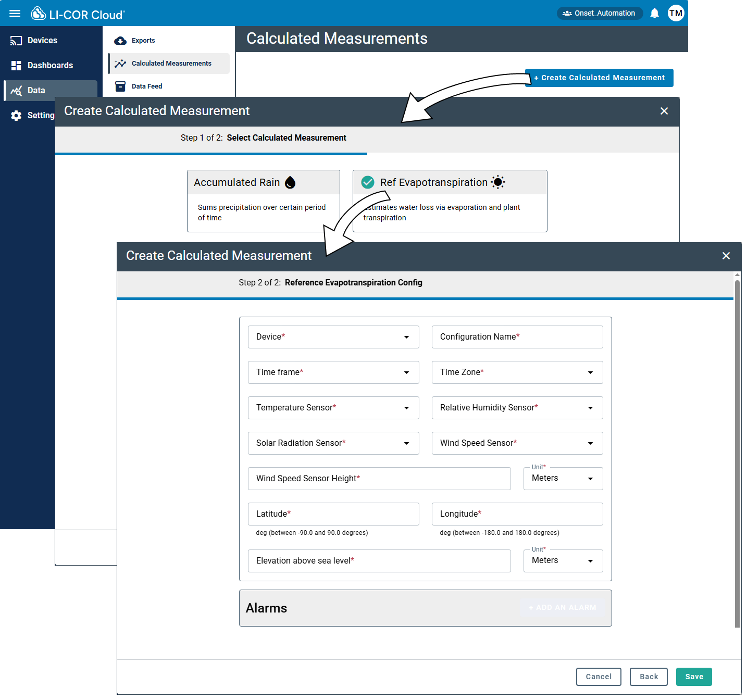The height and width of the screenshot is (700, 747).
Task: Click into the Configuration Name field
Action: click(x=517, y=337)
